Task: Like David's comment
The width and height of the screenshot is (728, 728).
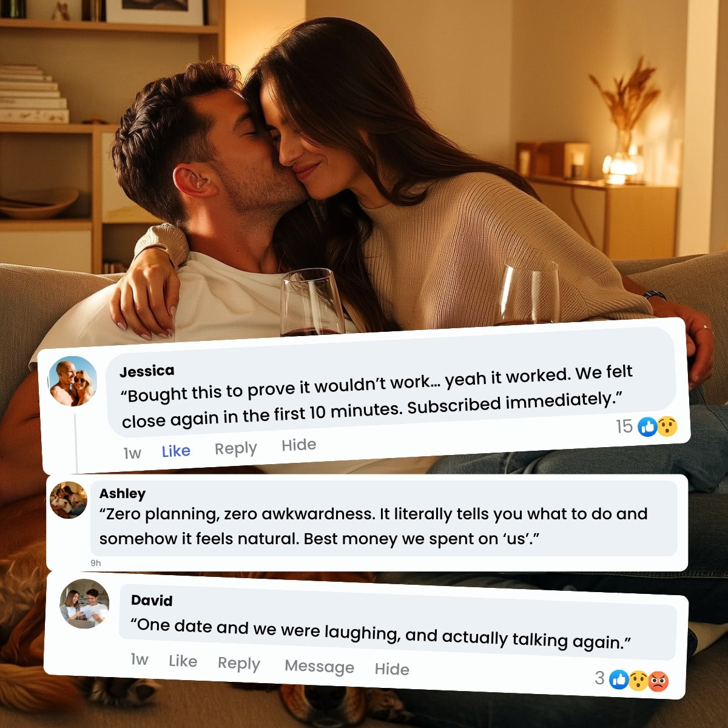Action: [183, 661]
